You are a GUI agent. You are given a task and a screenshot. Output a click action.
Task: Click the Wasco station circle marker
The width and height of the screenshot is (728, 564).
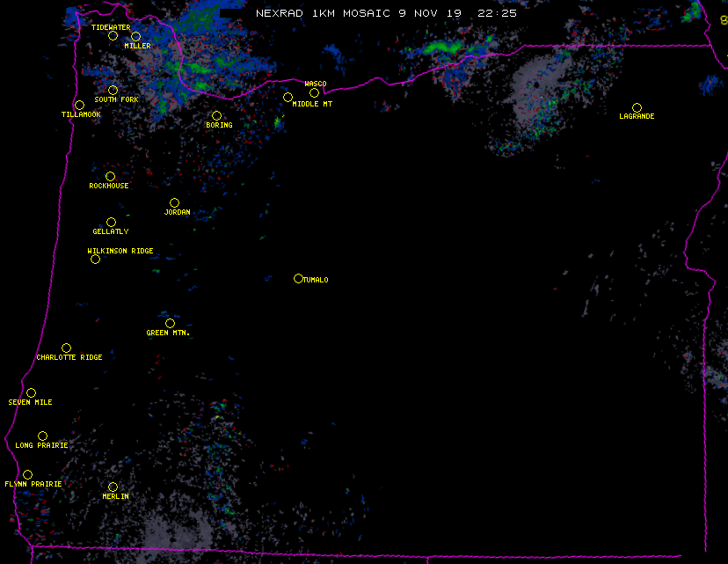pos(314,92)
